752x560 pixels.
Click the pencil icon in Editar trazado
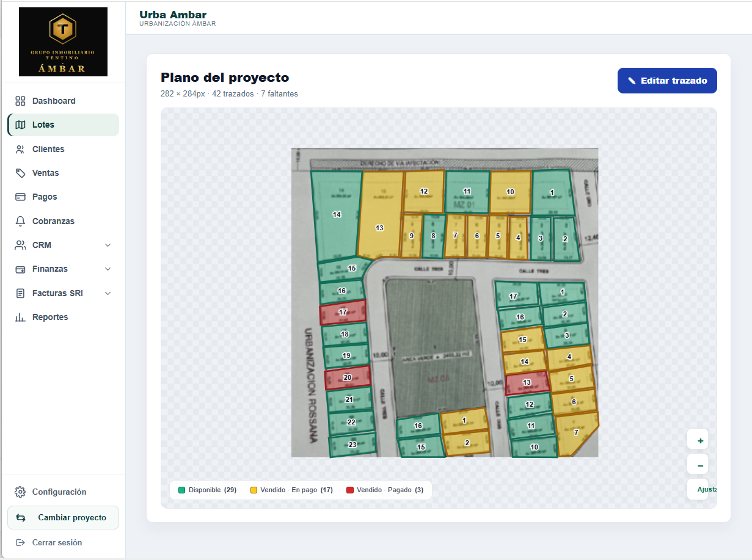click(x=632, y=81)
